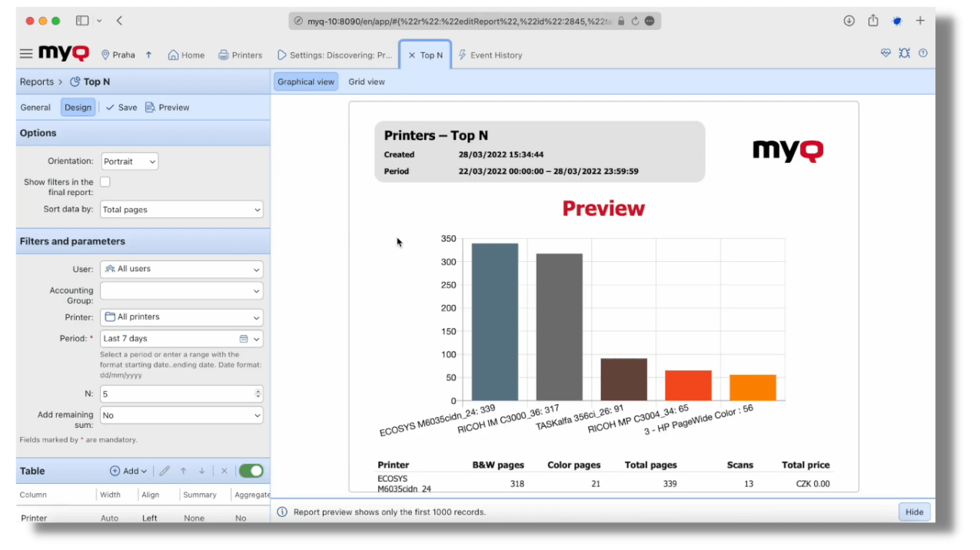Switch to the Home tab
This screenshot has height=550, width=980.
tap(186, 55)
